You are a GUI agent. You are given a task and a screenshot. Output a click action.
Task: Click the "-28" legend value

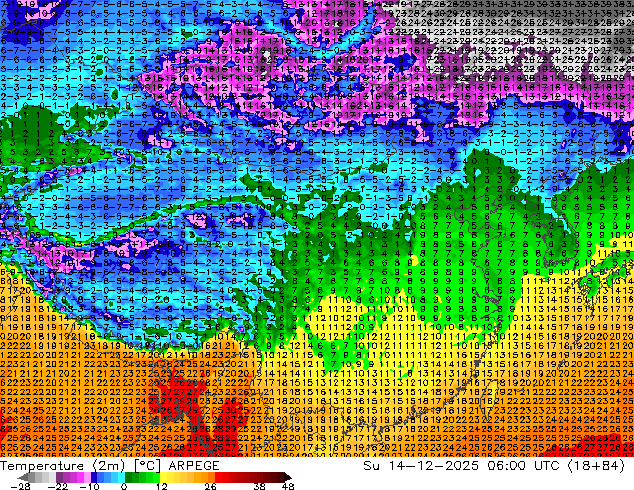point(20,486)
